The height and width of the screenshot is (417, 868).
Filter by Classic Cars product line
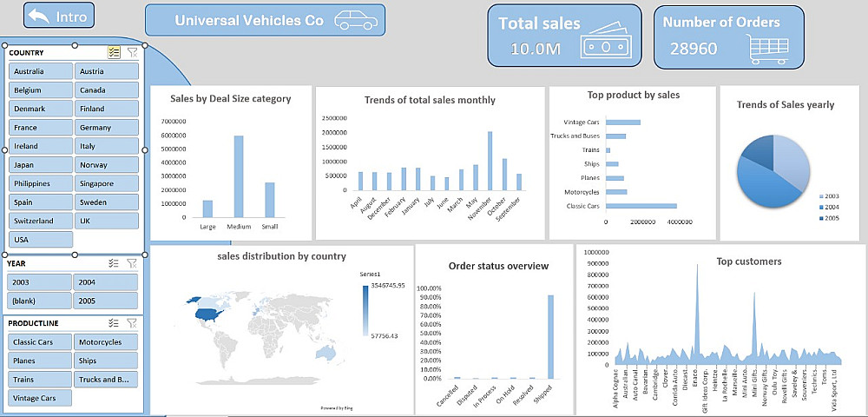39,342
